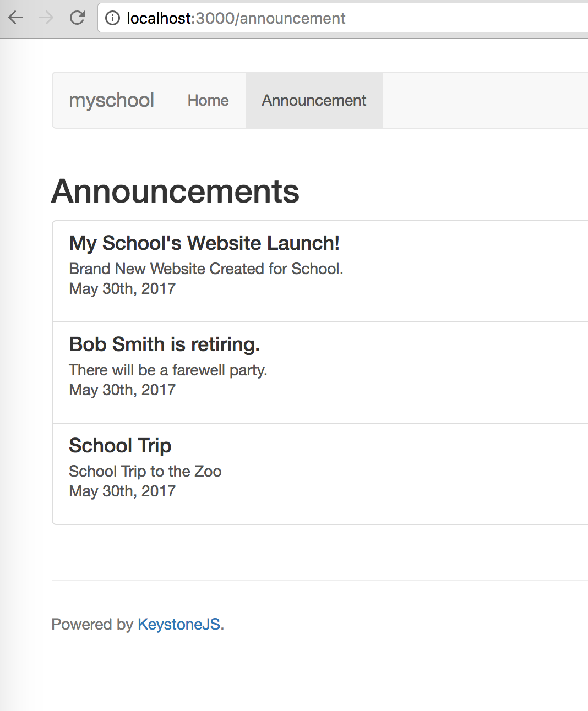
Task: Reload the page with the refresh icon
Action: [78, 18]
